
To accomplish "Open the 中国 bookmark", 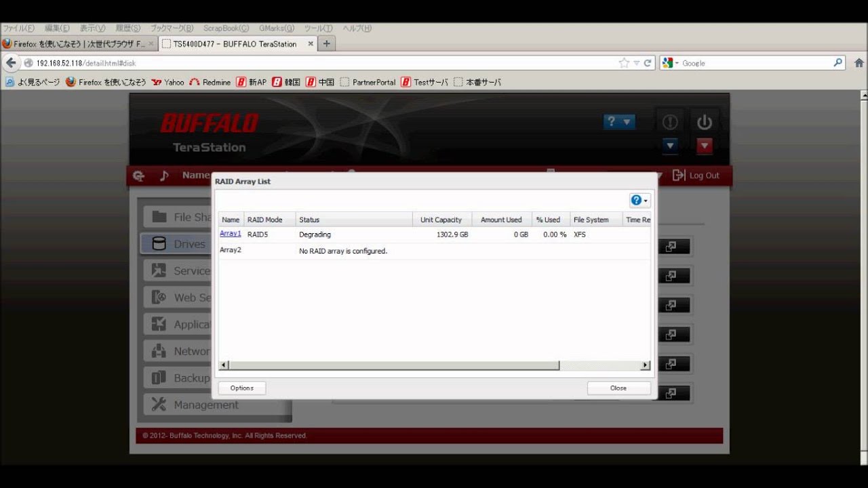I will point(320,82).
